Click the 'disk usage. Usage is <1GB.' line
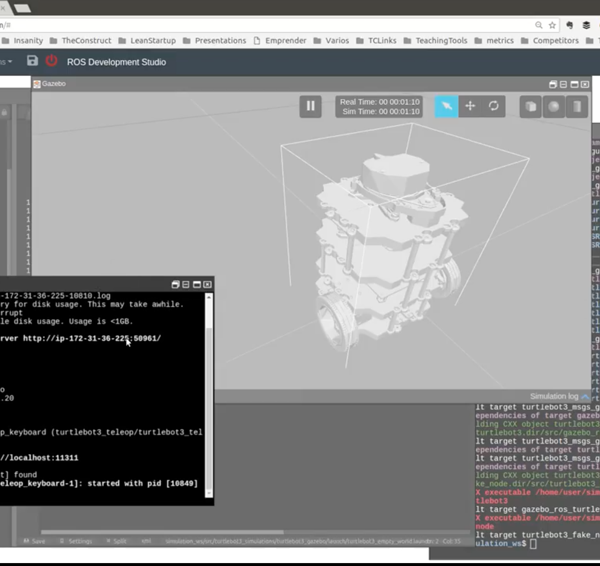Screen dimensions: 600x566 click(67, 321)
